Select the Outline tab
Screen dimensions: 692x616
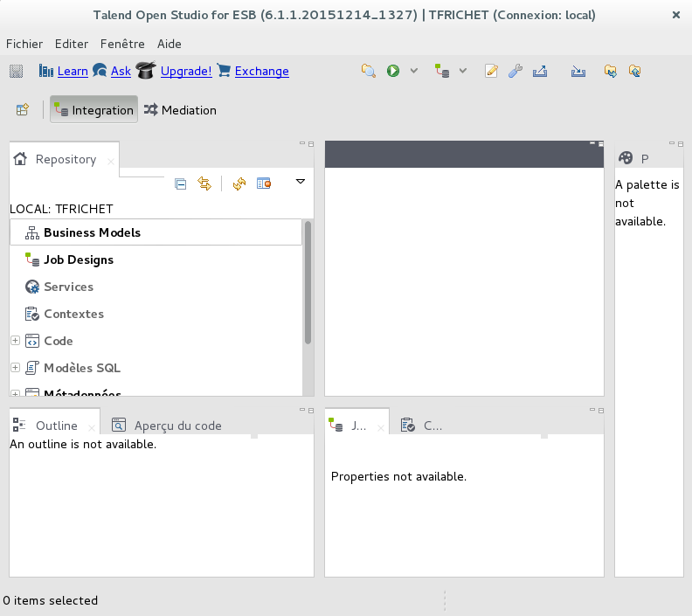tap(56, 426)
